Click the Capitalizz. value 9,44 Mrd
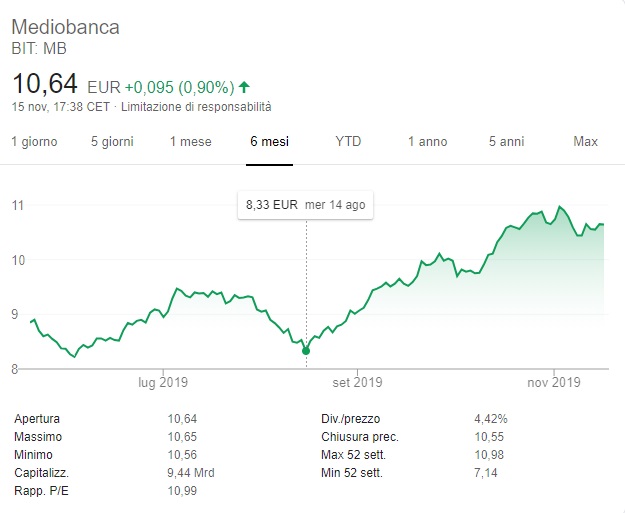Image resolution: width=625 pixels, height=513 pixels. click(x=190, y=472)
